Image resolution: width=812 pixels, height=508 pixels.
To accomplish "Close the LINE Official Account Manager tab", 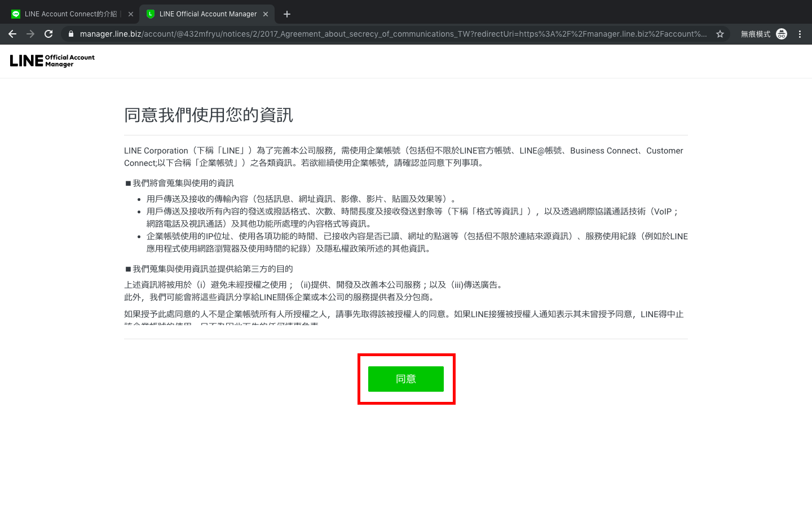I will coord(266,14).
